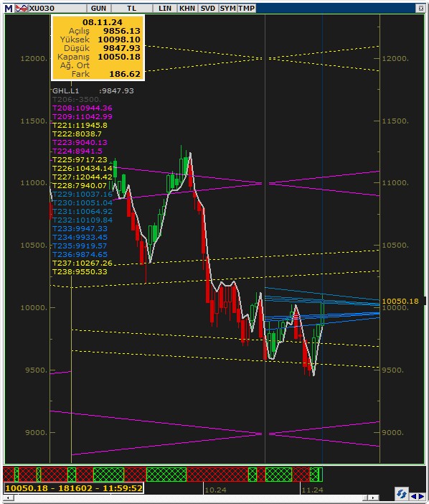The height and width of the screenshot is (504, 429).
Task: Click the 11500 level on right price axis
Action: (x=395, y=121)
